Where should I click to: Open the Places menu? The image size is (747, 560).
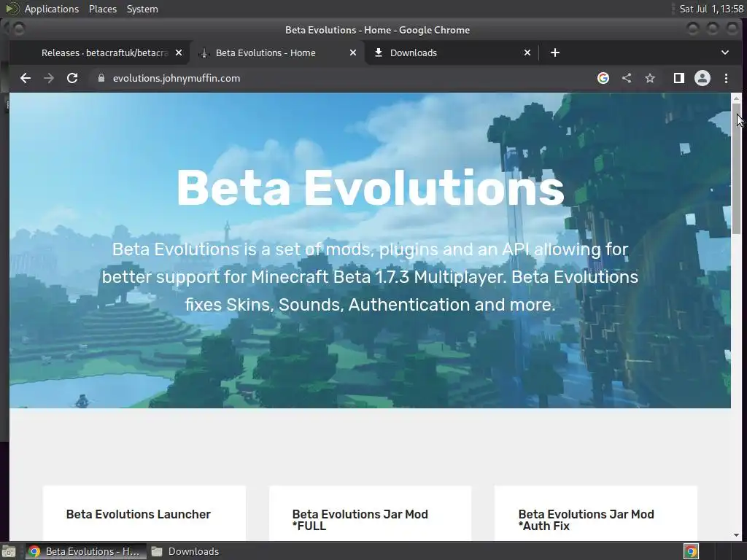pyautogui.click(x=103, y=9)
